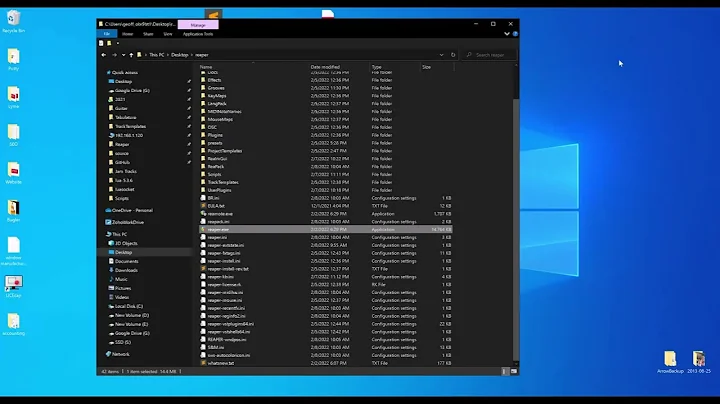Click Properties icon in quick access toolbar

click(x=101, y=43)
